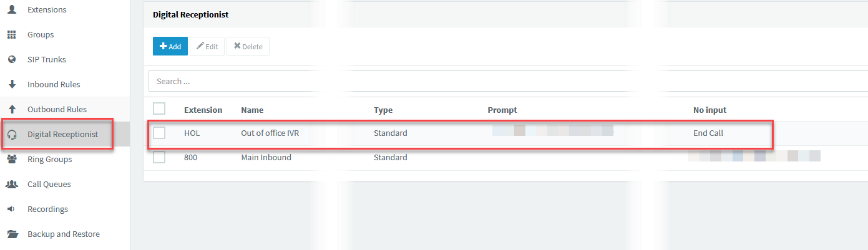Click the Outbound Rules up-arrow icon
Image resolution: width=868 pixels, height=250 pixels.
[x=11, y=110]
